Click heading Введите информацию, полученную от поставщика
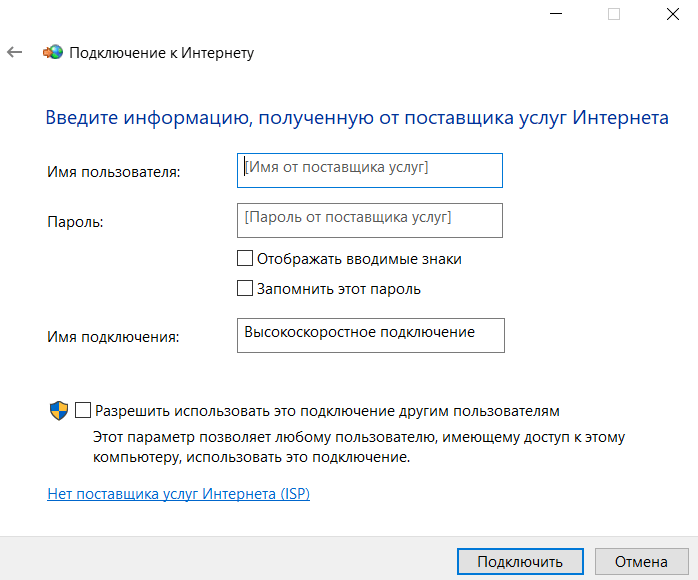This screenshot has width=698, height=580. (357, 118)
